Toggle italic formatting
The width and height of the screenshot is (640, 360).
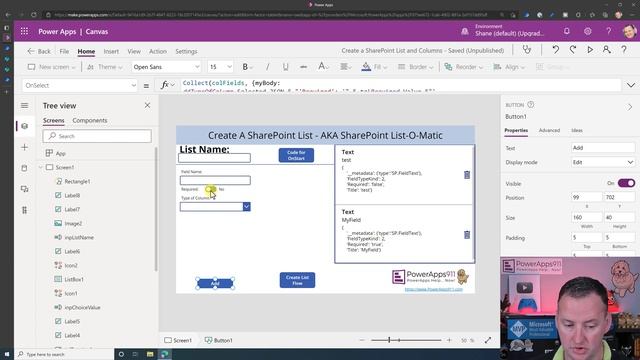coord(267,67)
